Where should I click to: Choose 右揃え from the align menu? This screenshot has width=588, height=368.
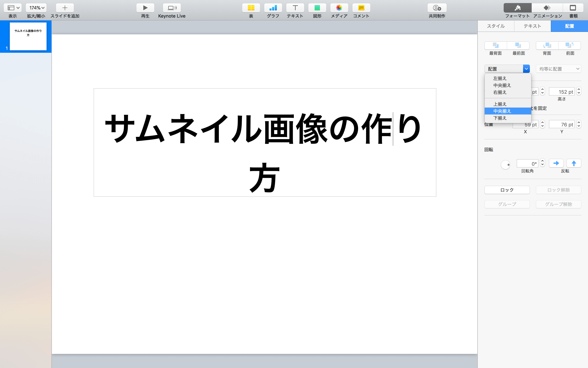pos(508,92)
